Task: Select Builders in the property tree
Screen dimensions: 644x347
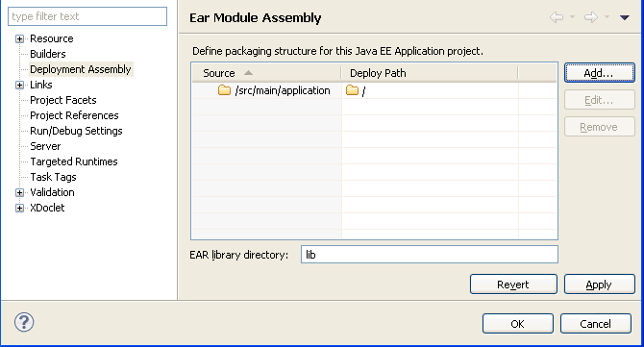Action: coord(48,54)
